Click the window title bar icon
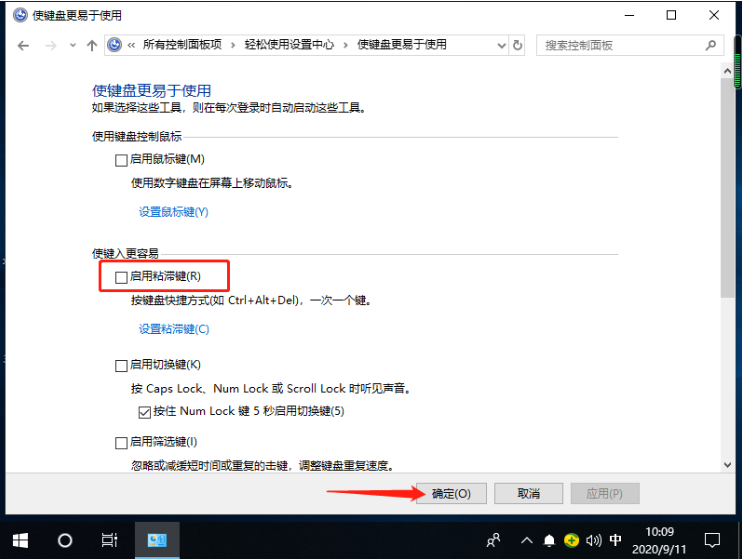The image size is (742, 560). (20, 15)
